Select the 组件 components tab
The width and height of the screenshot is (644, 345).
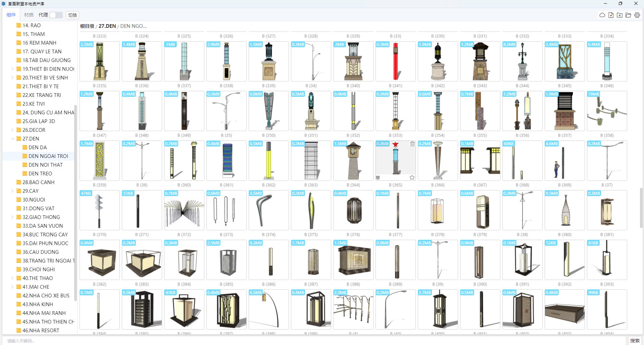pyautogui.click(x=11, y=15)
